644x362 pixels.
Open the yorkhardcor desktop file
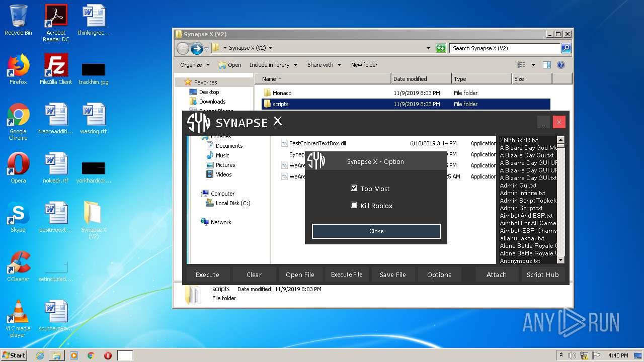pos(94,172)
